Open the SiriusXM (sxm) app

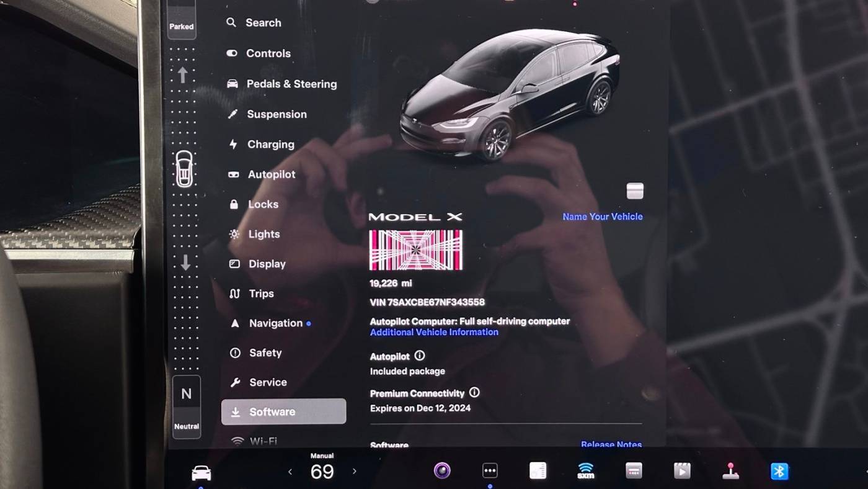click(x=585, y=471)
